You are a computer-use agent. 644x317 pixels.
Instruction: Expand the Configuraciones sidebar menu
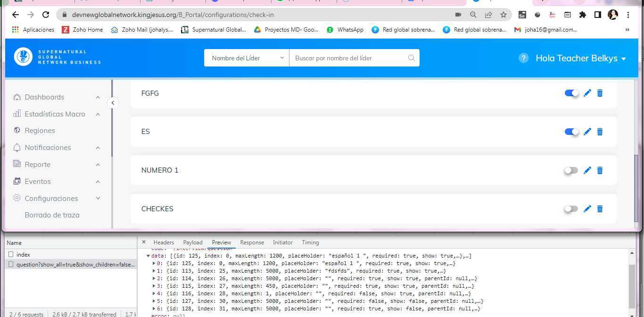pyautogui.click(x=51, y=198)
